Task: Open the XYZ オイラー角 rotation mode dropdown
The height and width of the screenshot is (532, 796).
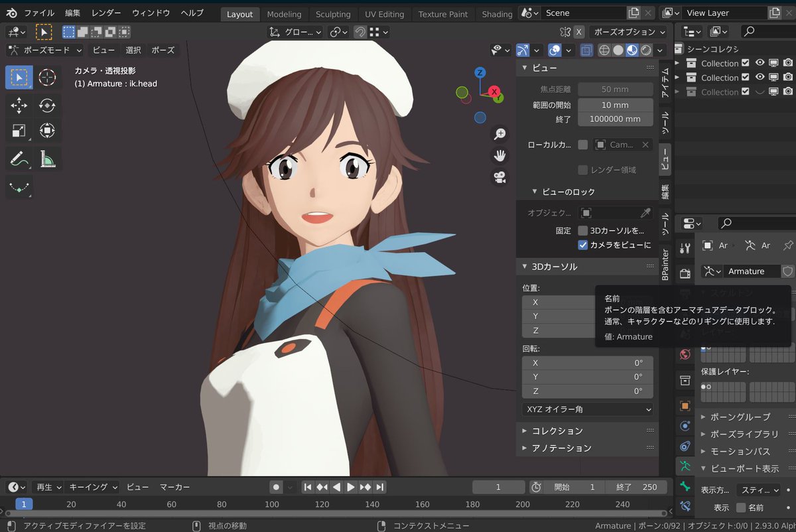Action: (588, 409)
